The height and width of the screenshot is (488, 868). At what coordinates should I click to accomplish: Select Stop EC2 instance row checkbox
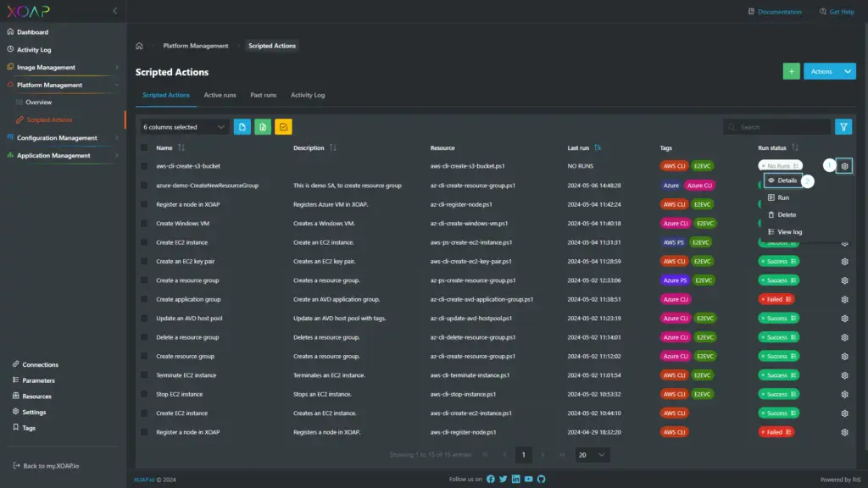(x=144, y=395)
